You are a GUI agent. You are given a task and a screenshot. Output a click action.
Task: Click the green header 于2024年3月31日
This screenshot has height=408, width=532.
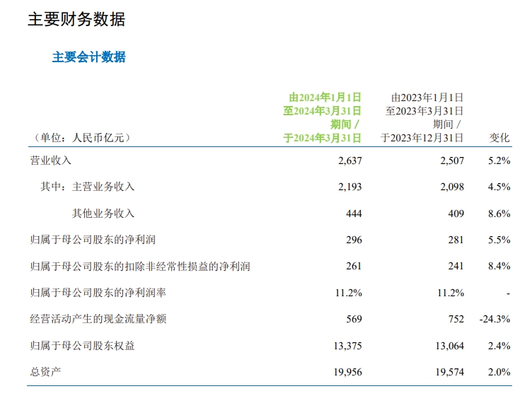pyautogui.click(x=323, y=138)
